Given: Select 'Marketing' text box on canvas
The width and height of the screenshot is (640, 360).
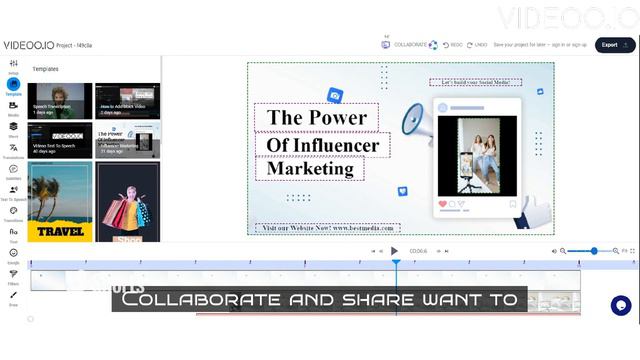Looking at the screenshot, I should [310, 169].
